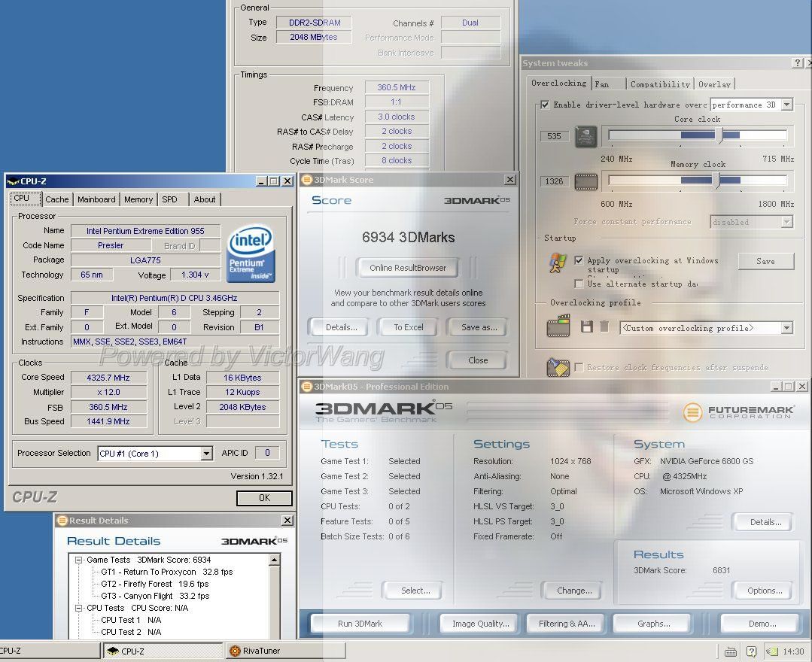Viewport: 812px width, 662px height.
Task: Collapse the CPU Tests tree node
Action: pos(79,608)
